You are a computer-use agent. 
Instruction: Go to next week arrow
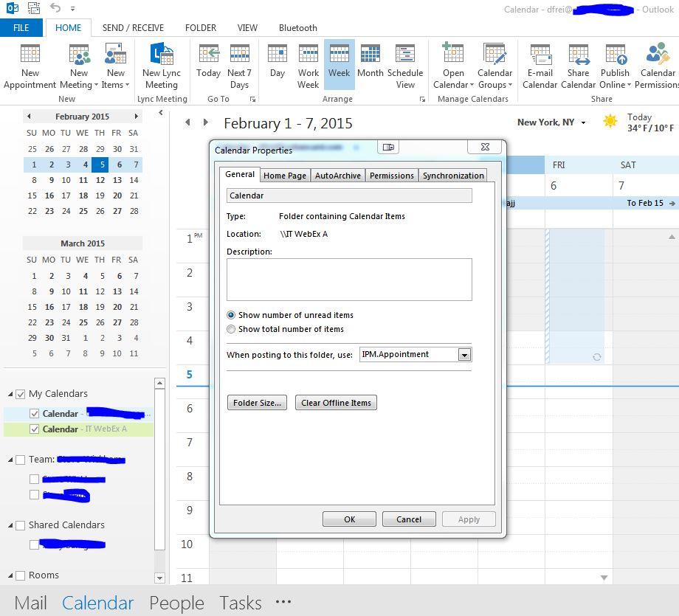(x=206, y=122)
